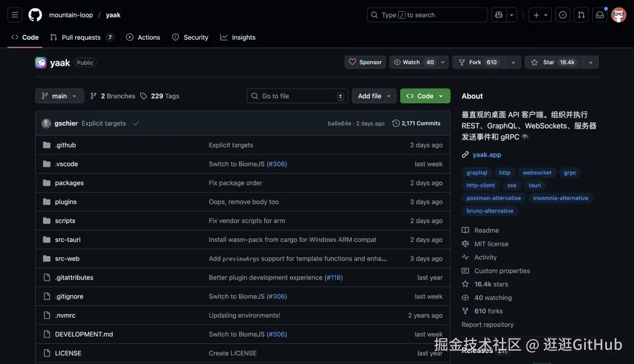
Task: Open the DEVELOPMENT.md file
Action: [x=84, y=335]
